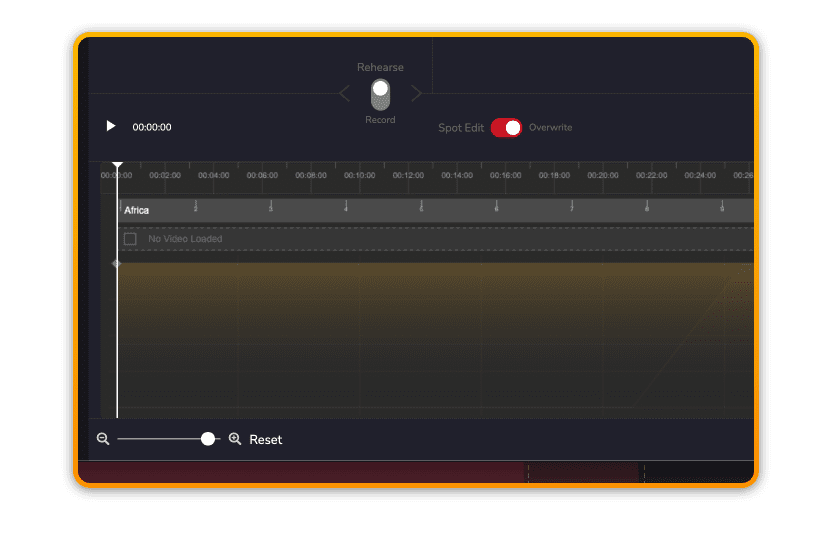The height and width of the screenshot is (537, 834).
Task: Click the Record label under the switch
Action: click(x=380, y=120)
